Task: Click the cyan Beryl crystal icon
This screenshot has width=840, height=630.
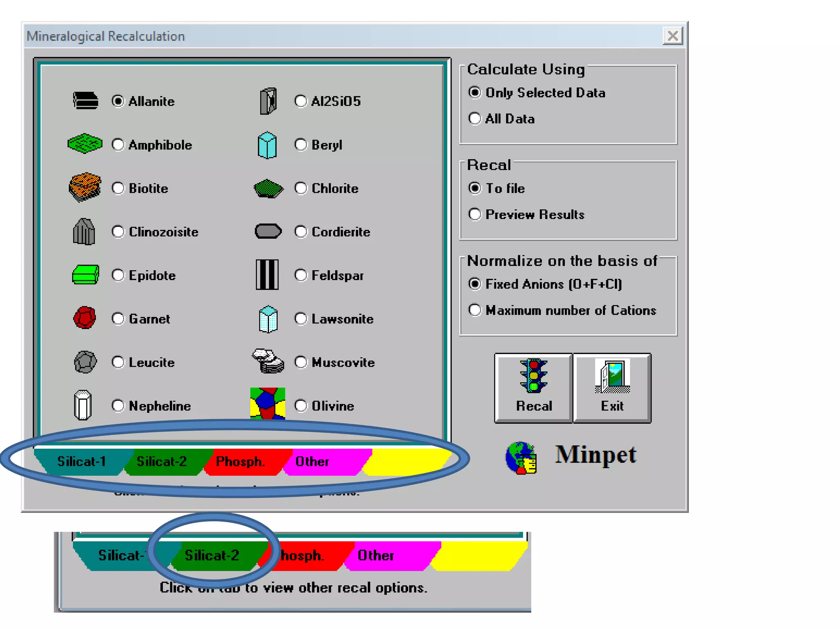Action: pyautogui.click(x=267, y=145)
